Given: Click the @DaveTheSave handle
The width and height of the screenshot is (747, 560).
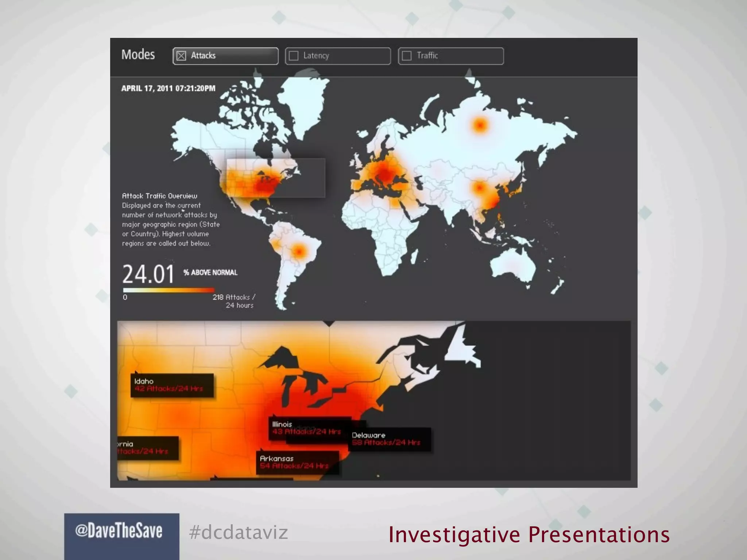Looking at the screenshot, I should pyautogui.click(x=119, y=530).
